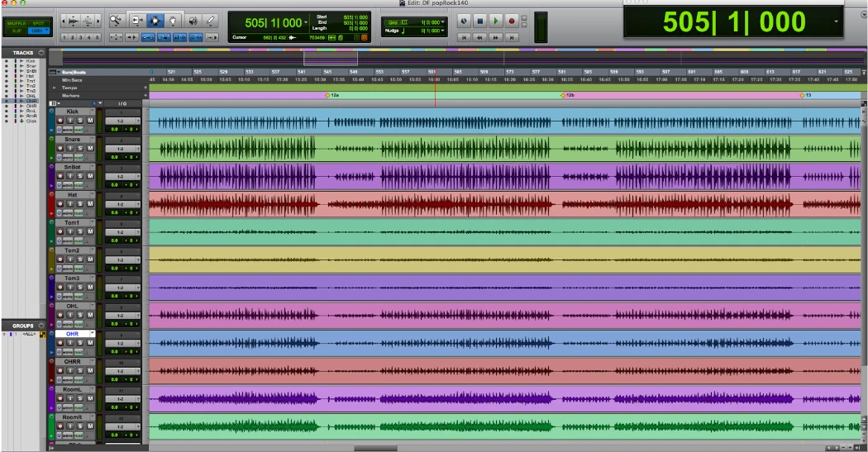This screenshot has width=868, height=452.
Task: Open the Kick track output selector
Action: (121, 121)
